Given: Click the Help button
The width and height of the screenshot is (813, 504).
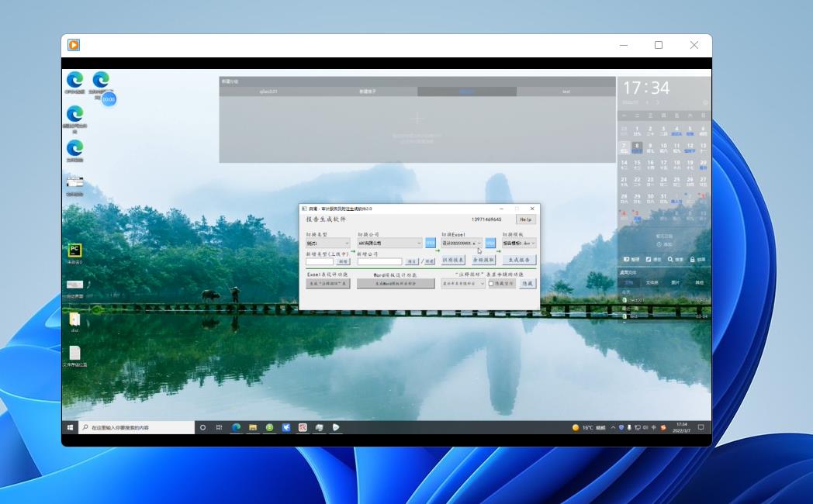Looking at the screenshot, I should 525,219.
